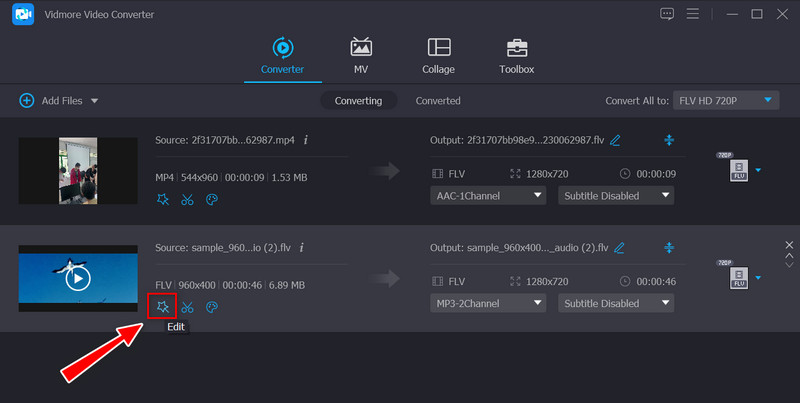Click the Add Files button
Screen dimensions: 800x403
tap(59, 101)
